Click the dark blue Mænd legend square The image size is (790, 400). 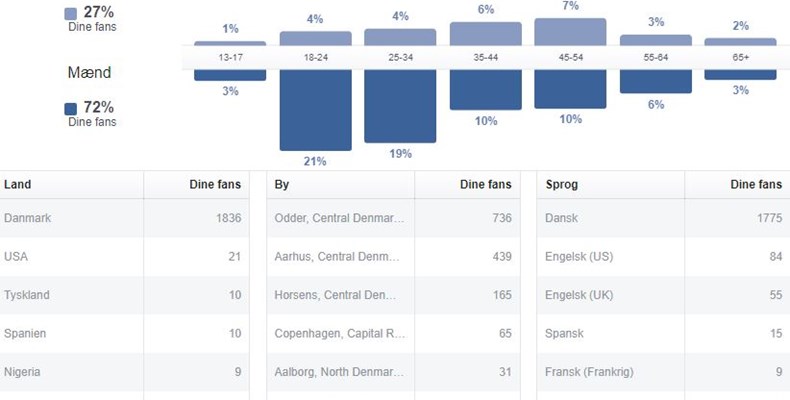tap(70, 108)
